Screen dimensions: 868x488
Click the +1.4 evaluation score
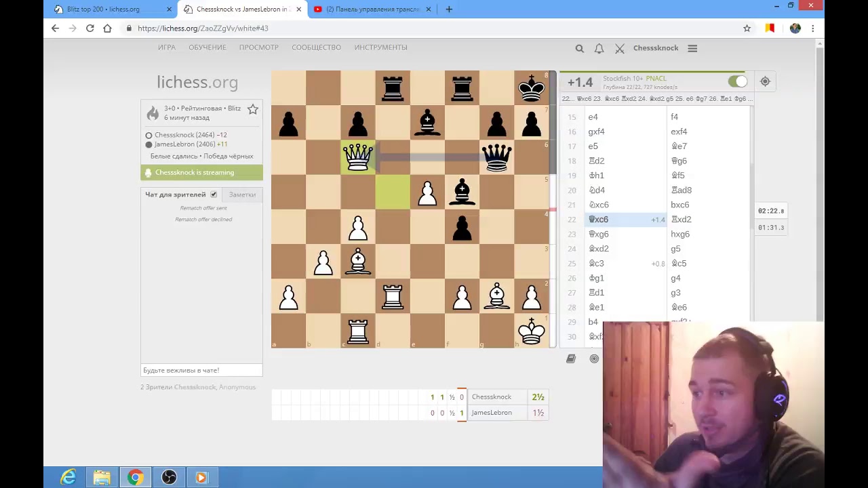pyautogui.click(x=580, y=82)
